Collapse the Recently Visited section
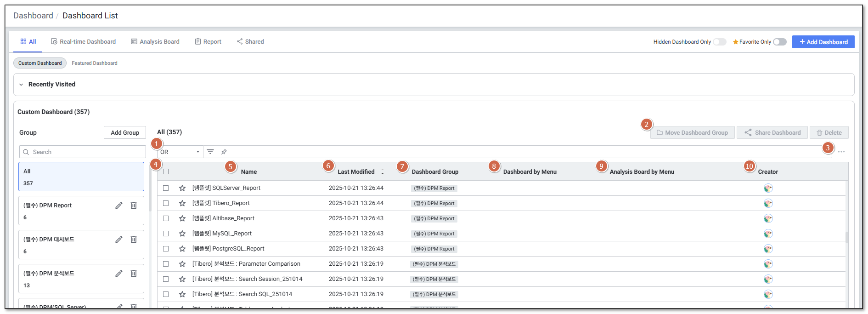868x314 pixels. tap(21, 85)
